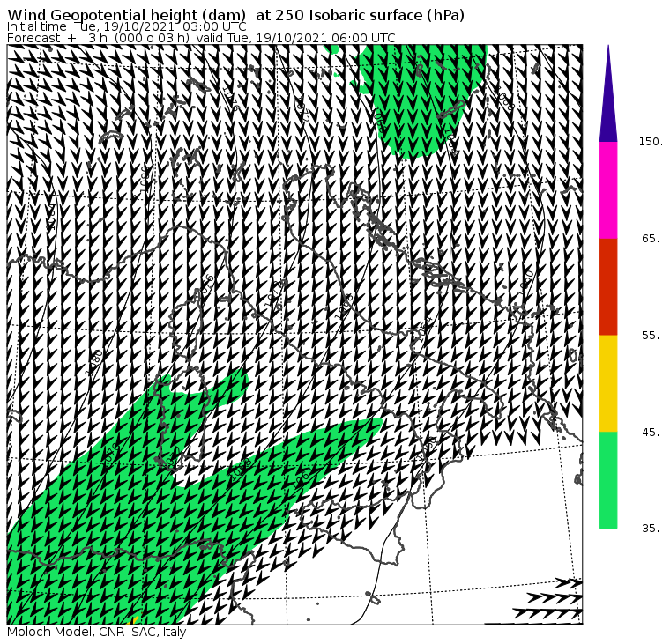Click the legend value '150.'
Screen dimensions: 670x644
(x=651, y=142)
